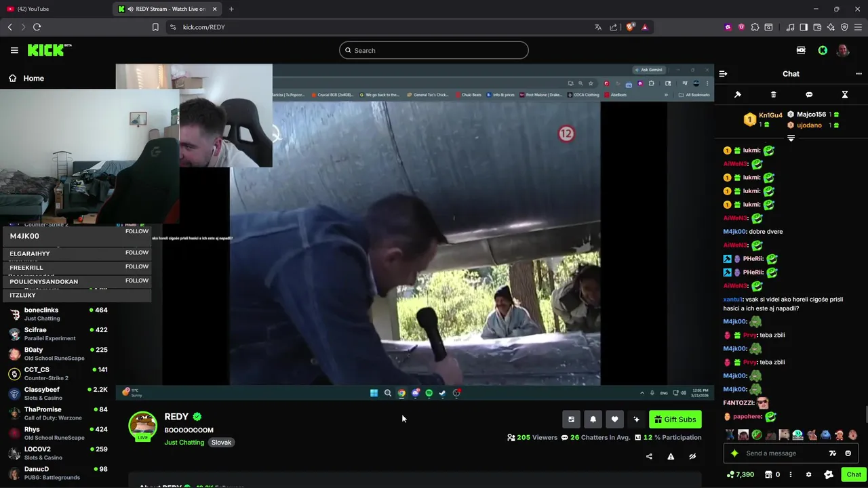This screenshot has height=488, width=868.
Task: Click the speech bubble icon in chat header
Action: tap(809, 95)
